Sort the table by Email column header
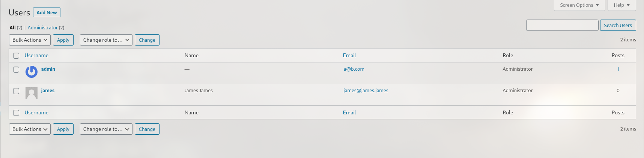The width and height of the screenshot is (644, 158). point(349,56)
